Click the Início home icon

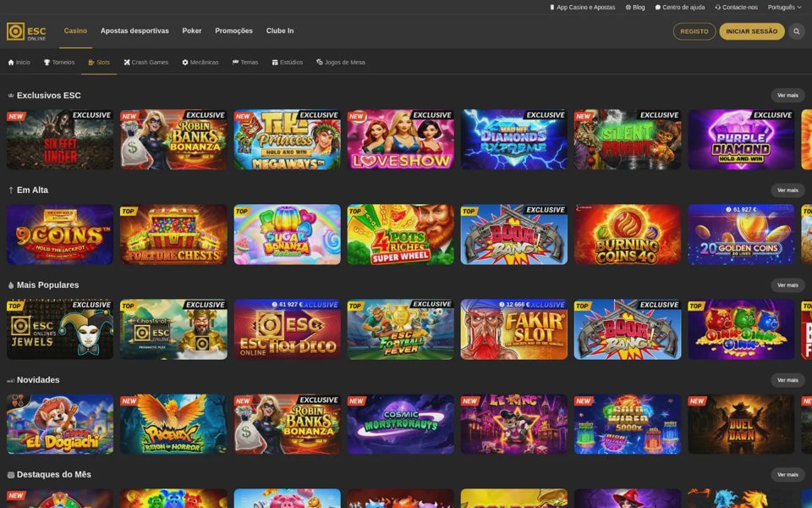[x=11, y=62]
